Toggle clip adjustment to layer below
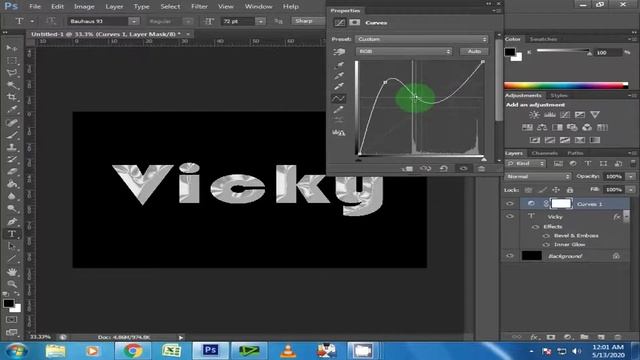Image resolution: width=640 pixels, height=360 pixels. tap(407, 169)
